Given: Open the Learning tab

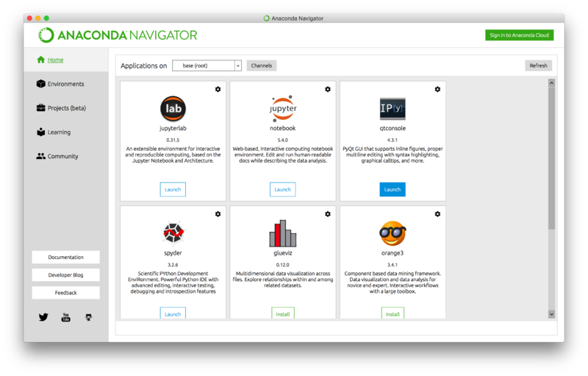Looking at the screenshot, I should (66, 132).
